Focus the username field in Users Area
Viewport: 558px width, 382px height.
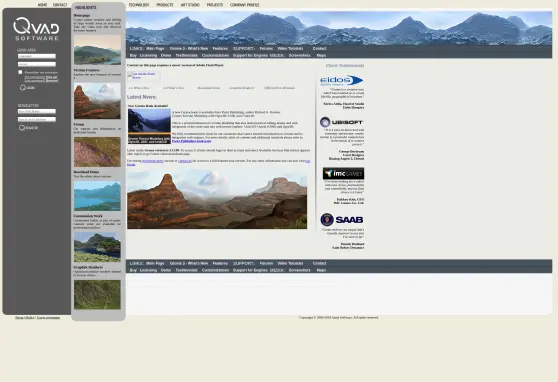pyautogui.click(x=37, y=56)
